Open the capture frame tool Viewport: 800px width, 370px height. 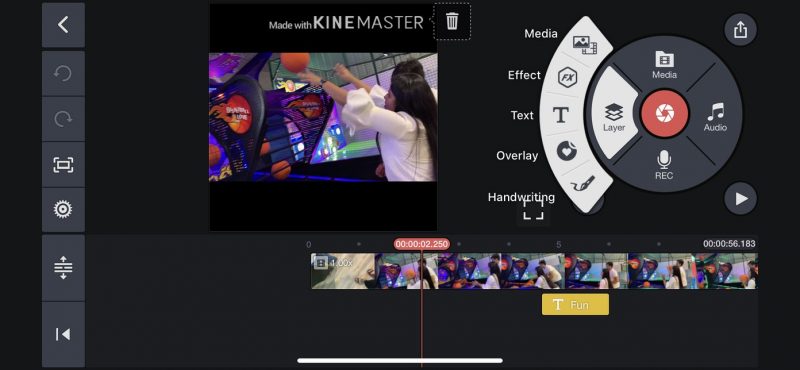click(x=63, y=164)
